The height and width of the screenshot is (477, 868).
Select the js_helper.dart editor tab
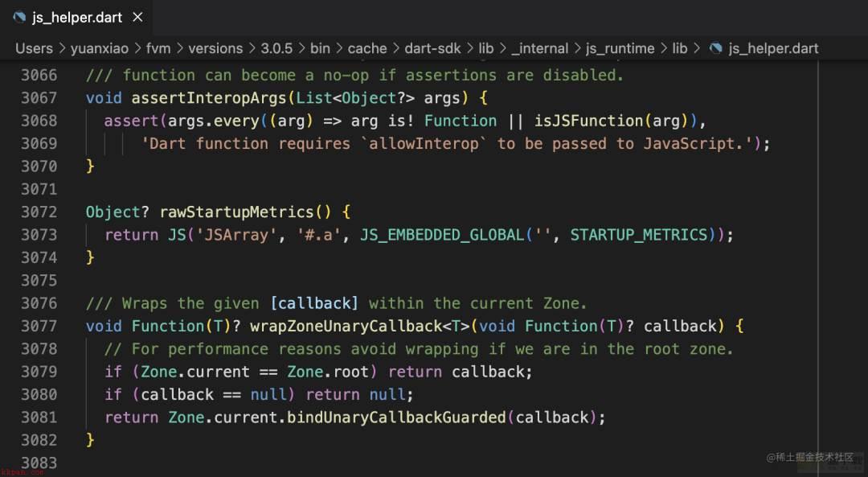tap(76, 17)
